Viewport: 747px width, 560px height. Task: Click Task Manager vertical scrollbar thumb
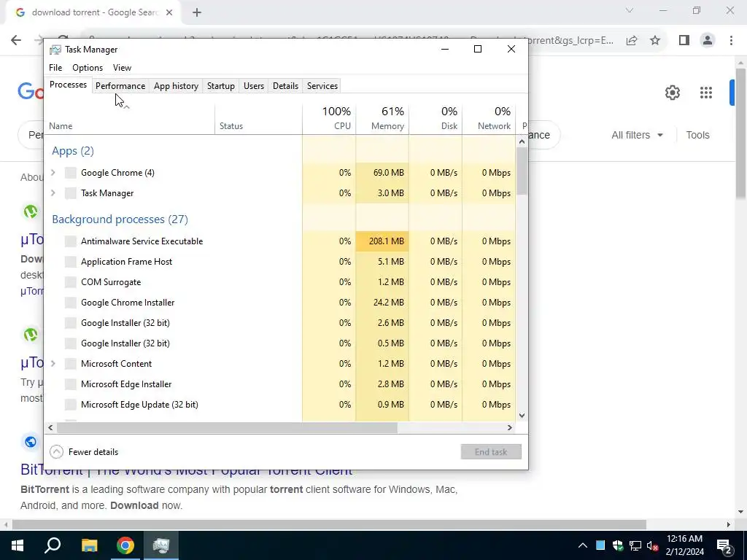(522, 171)
